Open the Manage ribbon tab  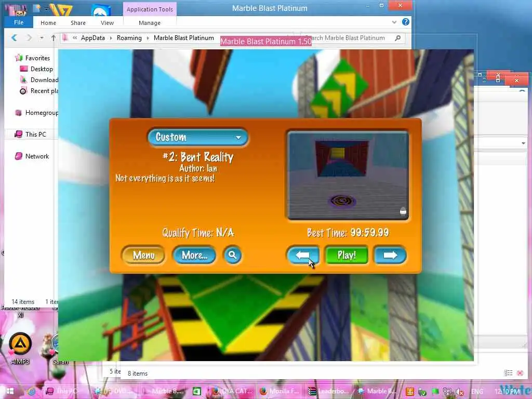coord(150,23)
